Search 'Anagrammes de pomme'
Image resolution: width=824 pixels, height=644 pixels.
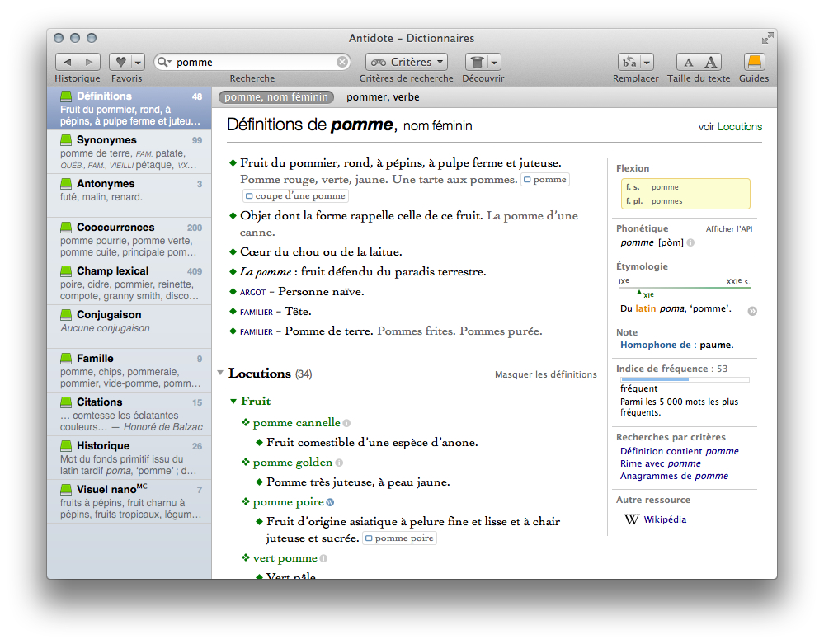coord(674,476)
